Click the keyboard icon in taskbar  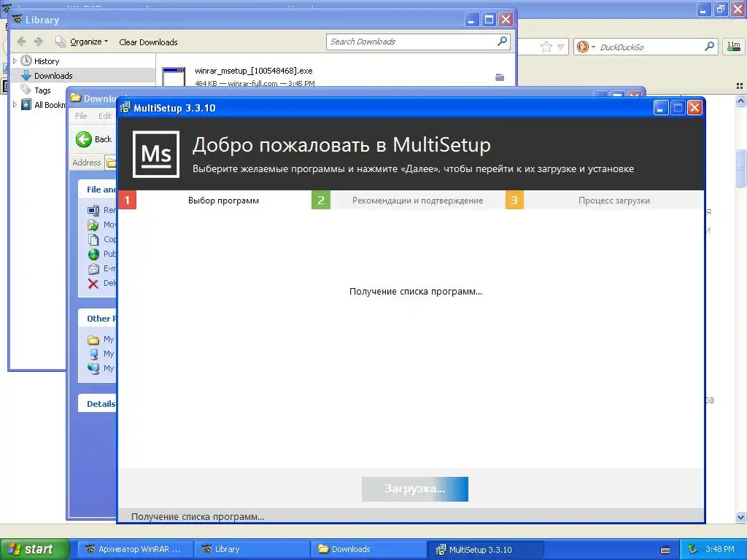click(x=665, y=550)
